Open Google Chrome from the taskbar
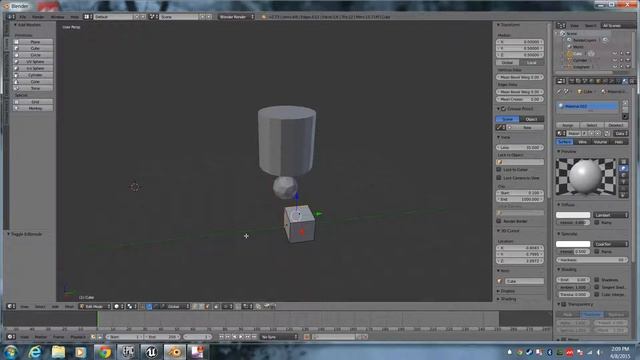 coord(104,351)
